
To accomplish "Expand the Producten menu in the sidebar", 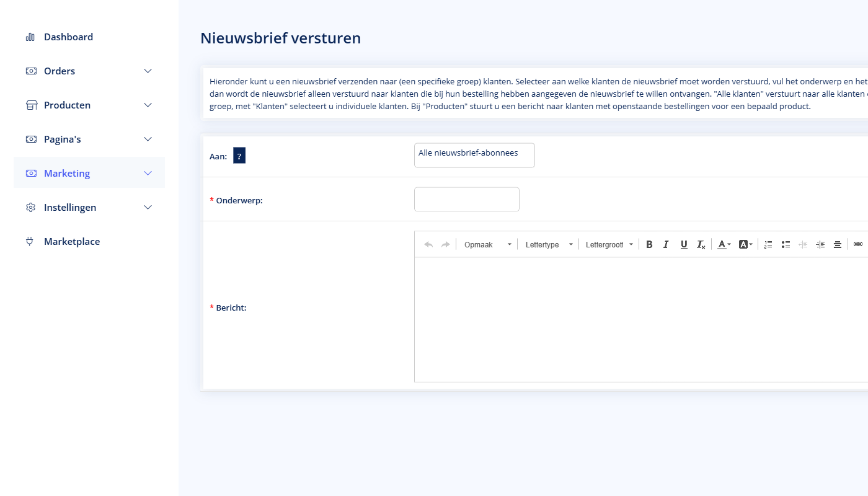I will [x=67, y=105].
